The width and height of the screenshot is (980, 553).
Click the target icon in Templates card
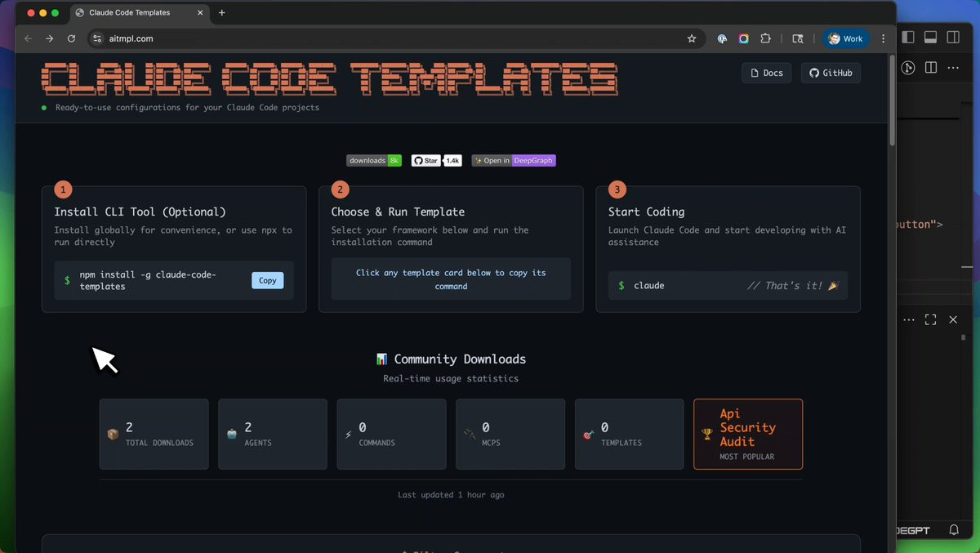588,435
